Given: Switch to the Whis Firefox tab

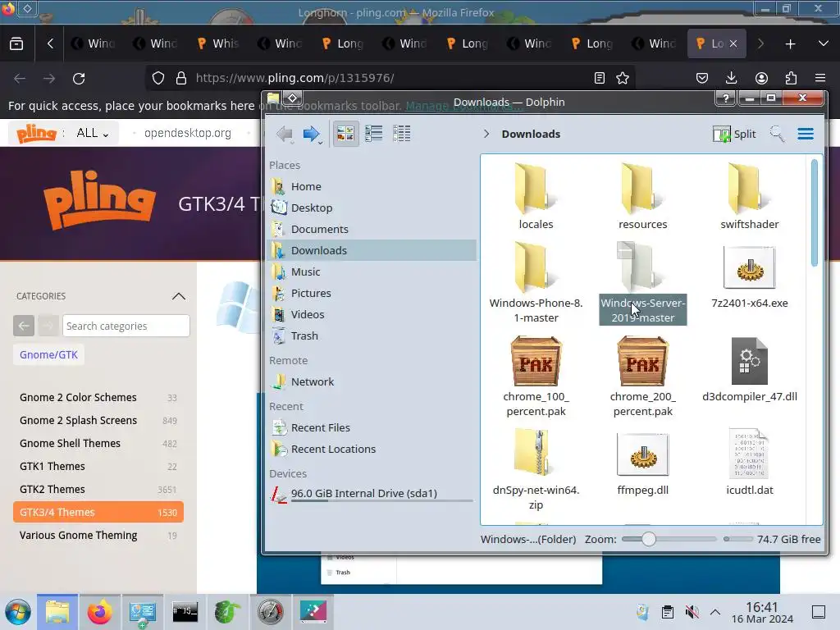Looking at the screenshot, I should click(218, 43).
